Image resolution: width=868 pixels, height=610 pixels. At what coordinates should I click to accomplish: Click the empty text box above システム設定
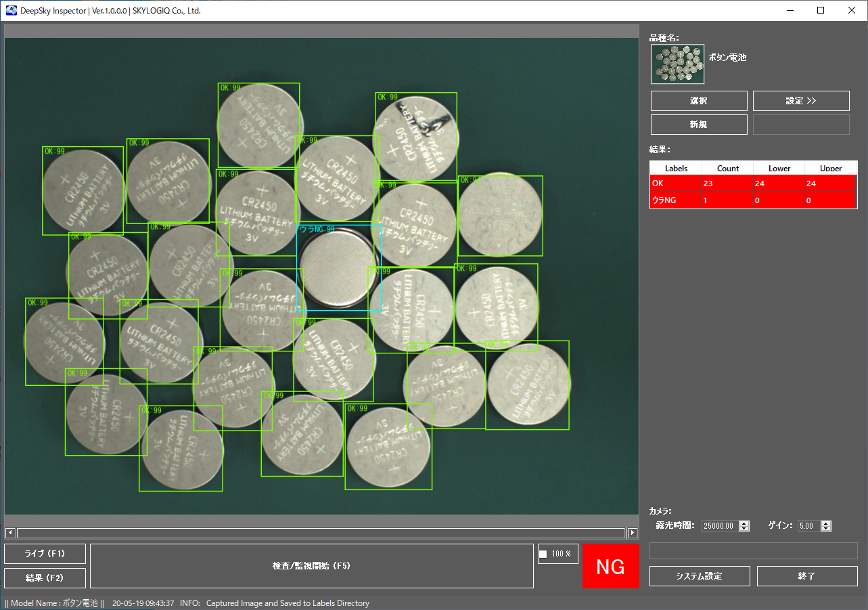754,551
